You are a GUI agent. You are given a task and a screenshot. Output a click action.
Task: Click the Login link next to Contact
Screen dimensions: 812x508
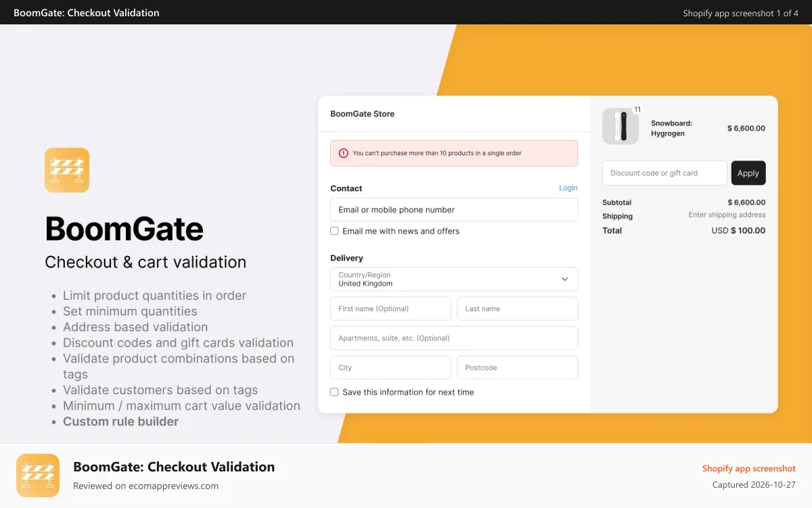[x=568, y=188]
